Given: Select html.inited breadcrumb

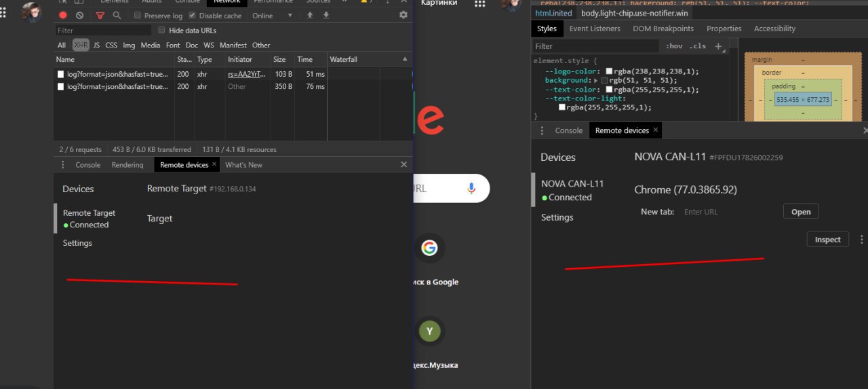Looking at the screenshot, I should pyautogui.click(x=554, y=13).
